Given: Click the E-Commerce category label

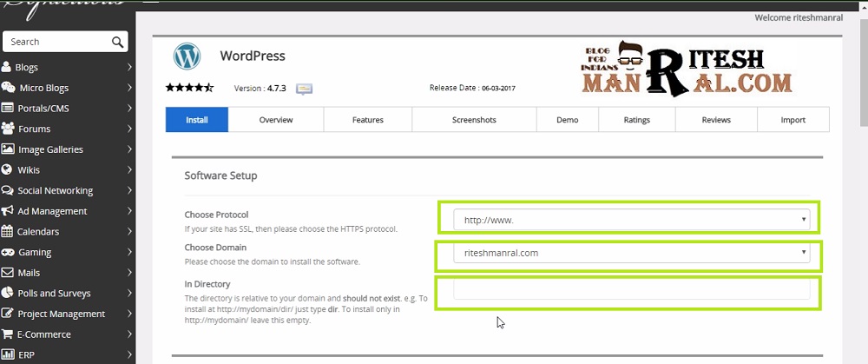Looking at the screenshot, I should click(x=43, y=334).
